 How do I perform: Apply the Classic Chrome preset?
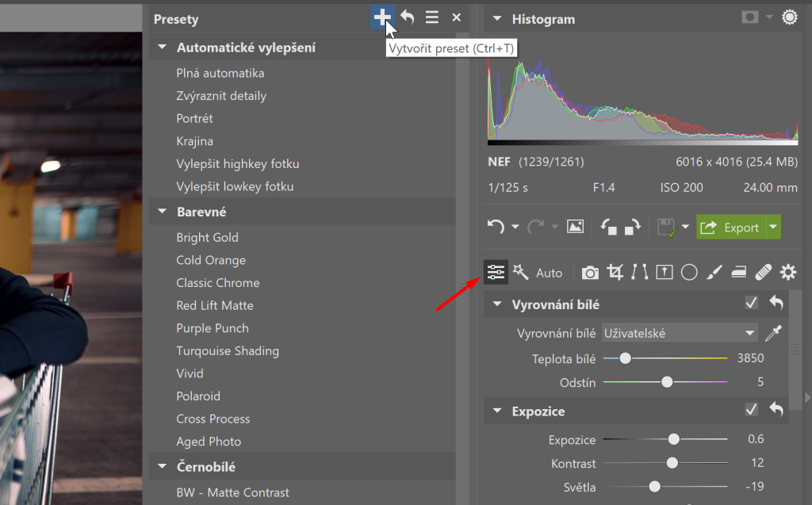point(218,283)
